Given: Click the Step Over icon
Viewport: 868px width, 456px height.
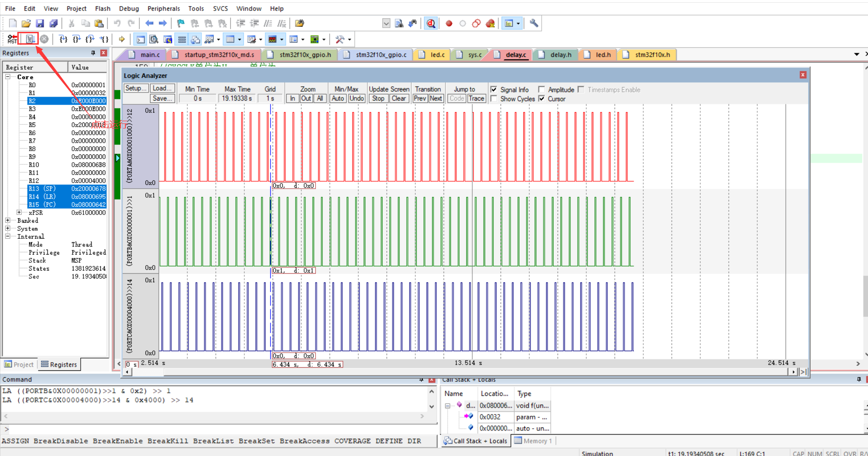Looking at the screenshot, I should [77, 39].
